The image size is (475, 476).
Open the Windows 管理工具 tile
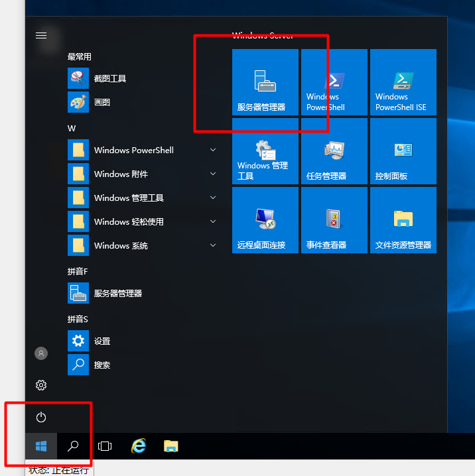tap(265, 151)
